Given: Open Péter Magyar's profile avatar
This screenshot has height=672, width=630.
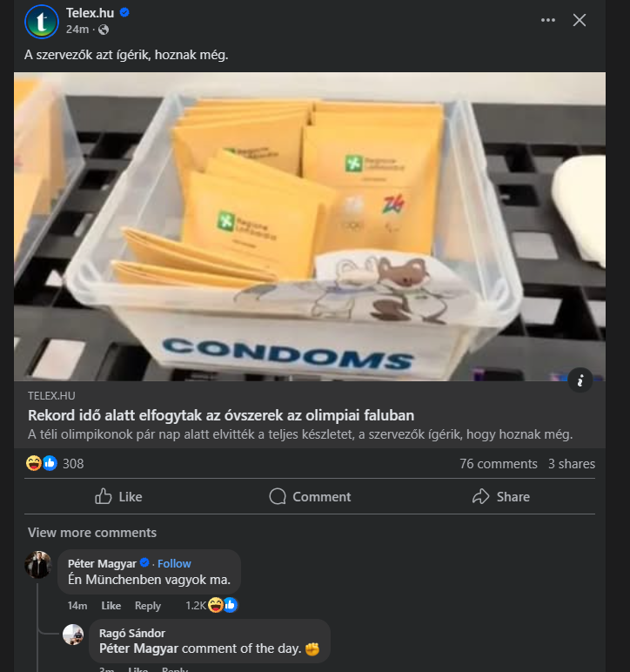Looking at the screenshot, I should point(38,565).
